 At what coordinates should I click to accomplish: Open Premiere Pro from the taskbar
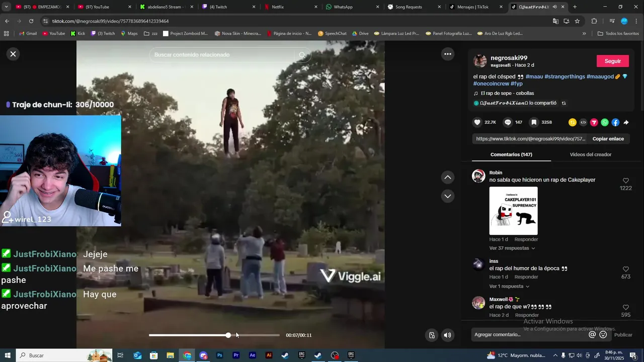click(236, 355)
